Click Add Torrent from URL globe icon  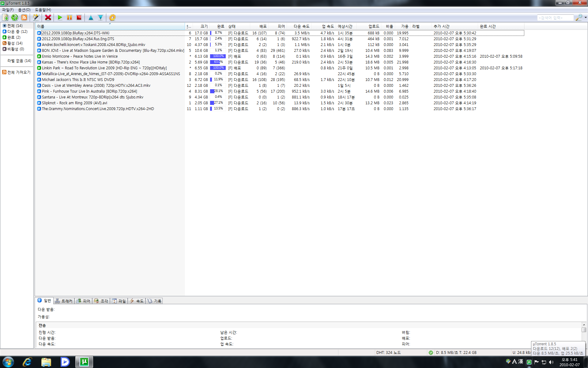15,17
